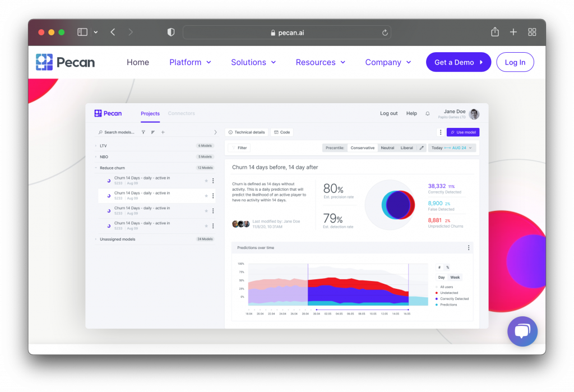
Task: Star the third Churn 14 Days model
Action: pyautogui.click(x=206, y=211)
